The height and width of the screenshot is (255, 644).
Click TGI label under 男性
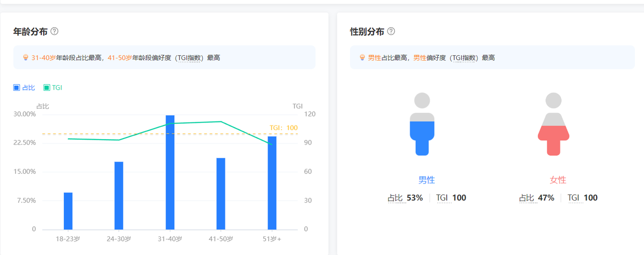442,198
